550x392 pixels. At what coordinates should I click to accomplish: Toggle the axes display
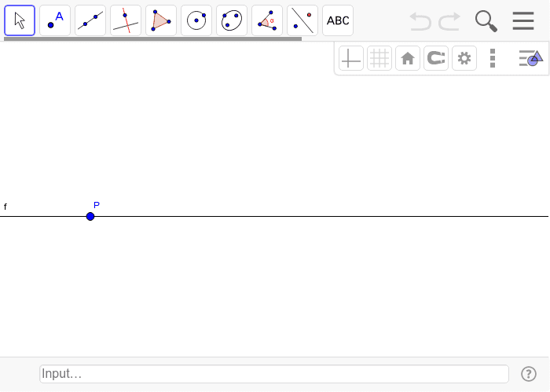[351, 58]
